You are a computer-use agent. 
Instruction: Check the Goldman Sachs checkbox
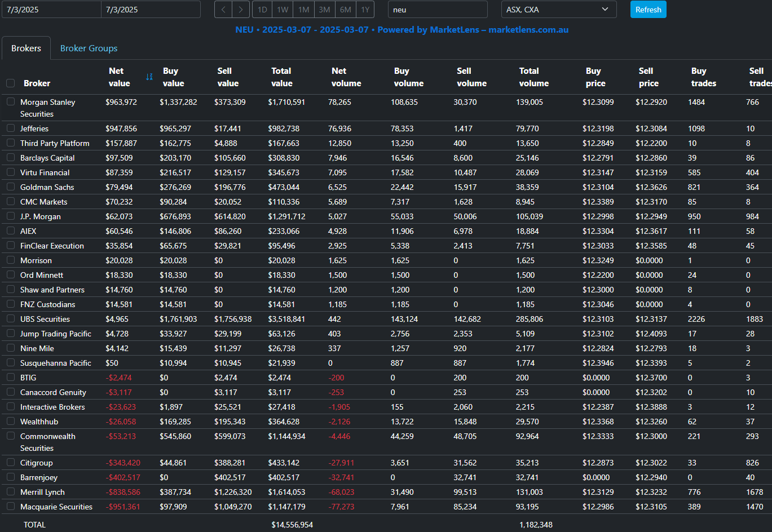coord(11,187)
